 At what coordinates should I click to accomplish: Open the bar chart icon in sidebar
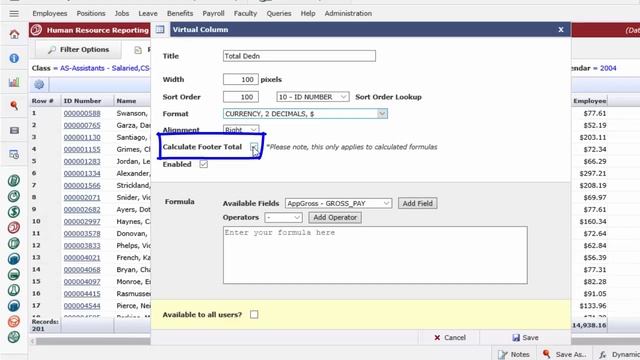[x=14, y=82]
